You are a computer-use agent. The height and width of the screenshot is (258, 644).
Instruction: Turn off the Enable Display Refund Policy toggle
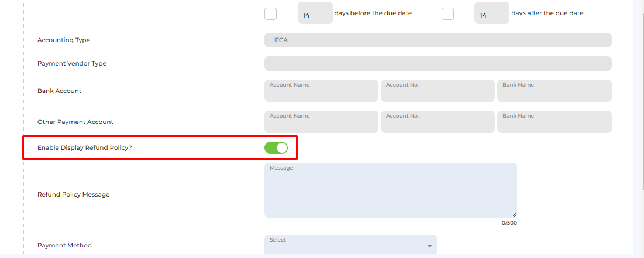276,148
